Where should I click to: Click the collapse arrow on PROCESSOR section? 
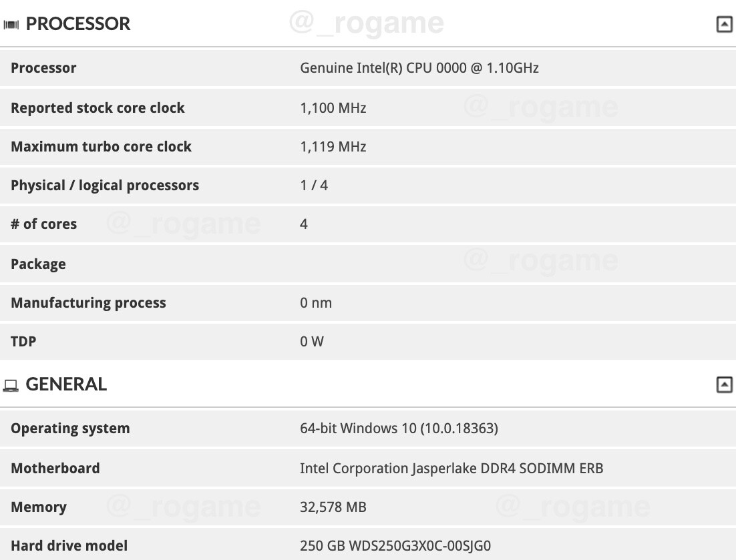(723, 23)
